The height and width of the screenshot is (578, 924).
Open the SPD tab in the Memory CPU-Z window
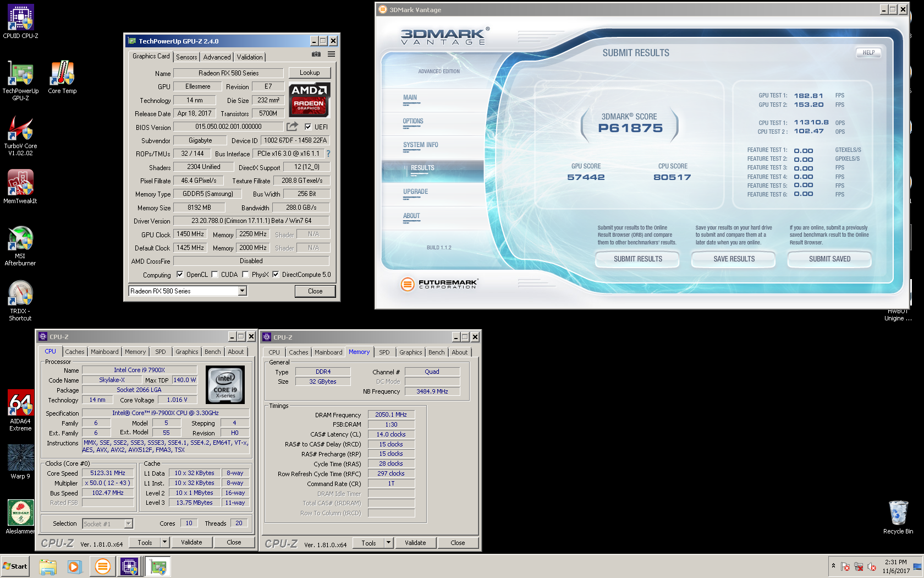(x=384, y=352)
